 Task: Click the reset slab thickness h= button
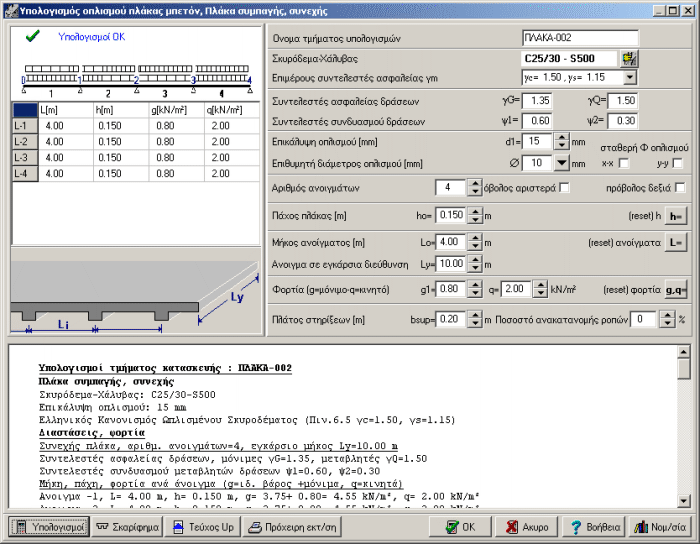[x=676, y=215]
